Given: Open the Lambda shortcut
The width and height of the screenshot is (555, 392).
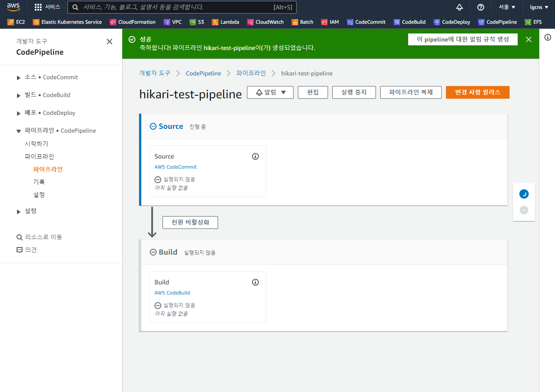Looking at the screenshot, I should 225,22.
